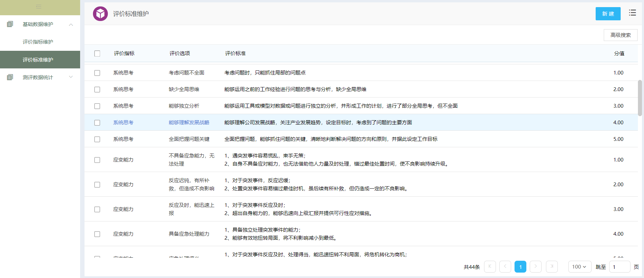
Task: Check the 考虑问题不全面 row checkbox
Action: point(97,73)
